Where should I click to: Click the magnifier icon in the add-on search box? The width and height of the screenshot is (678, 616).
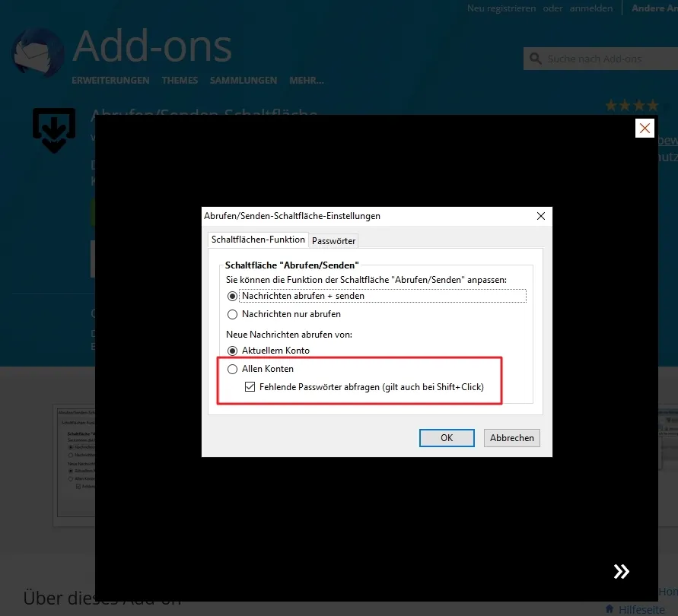(x=535, y=59)
